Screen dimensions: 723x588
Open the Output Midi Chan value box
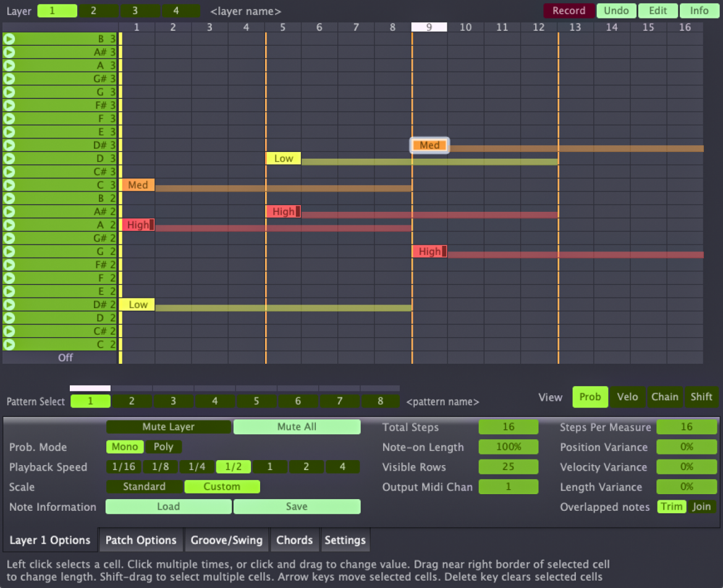click(x=508, y=487)
